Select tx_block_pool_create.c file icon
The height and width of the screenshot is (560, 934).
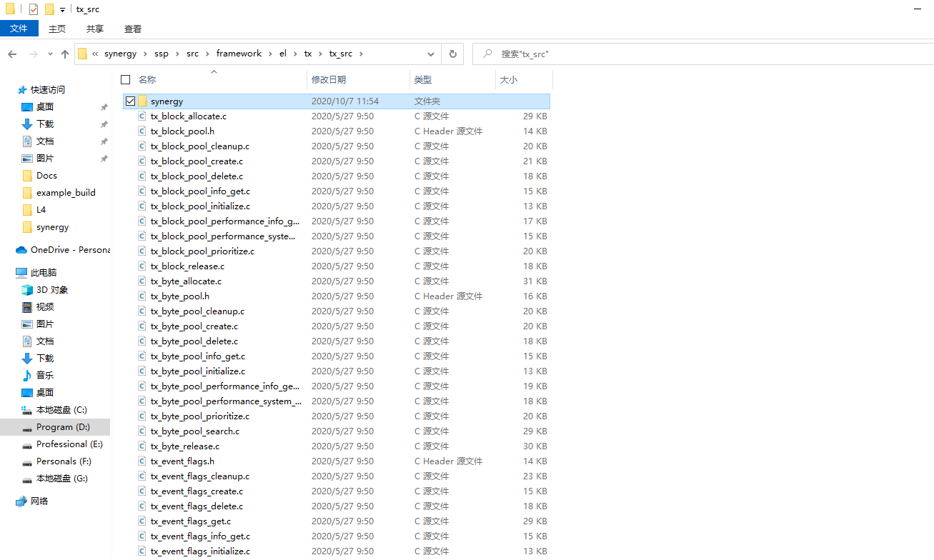(142, 161)
